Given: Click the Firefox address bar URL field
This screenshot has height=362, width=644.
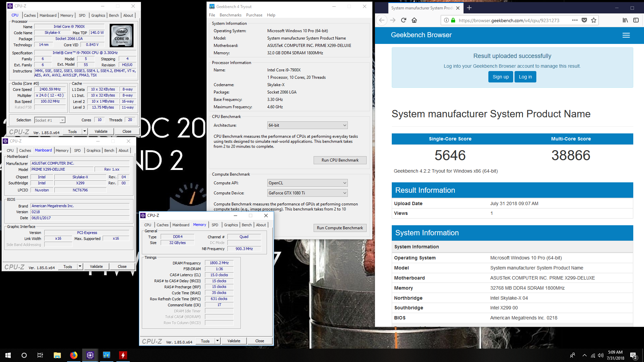Looking at the screenshot, I should tap(509, 20).
